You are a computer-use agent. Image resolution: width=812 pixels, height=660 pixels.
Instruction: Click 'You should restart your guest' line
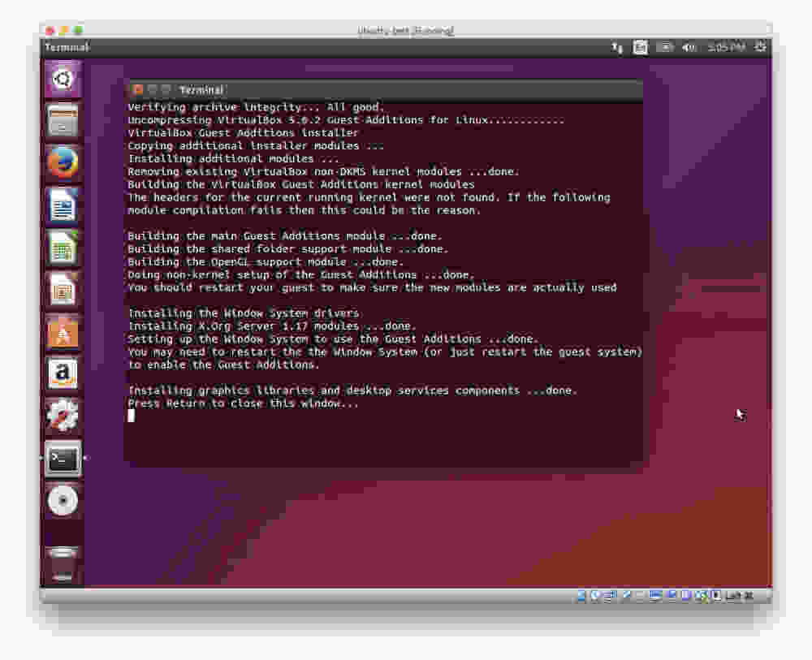click(x=372, y=287)
